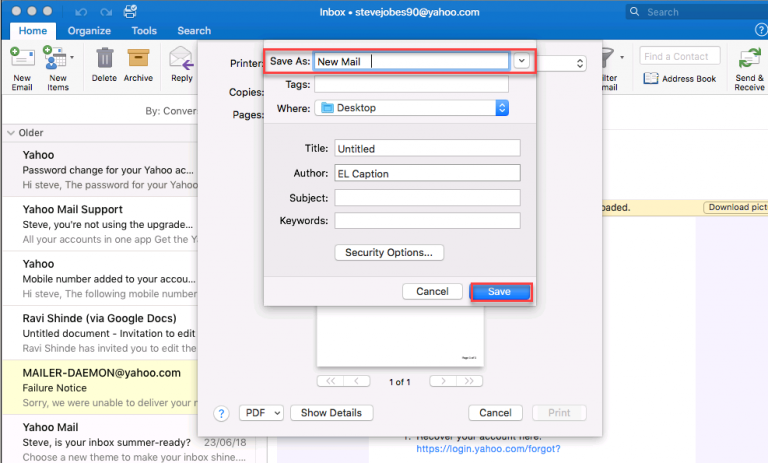The height and width of the screenshot is (463, 768).
Task: Open the New Items dropdown arrow
Action: pos(72,57)
